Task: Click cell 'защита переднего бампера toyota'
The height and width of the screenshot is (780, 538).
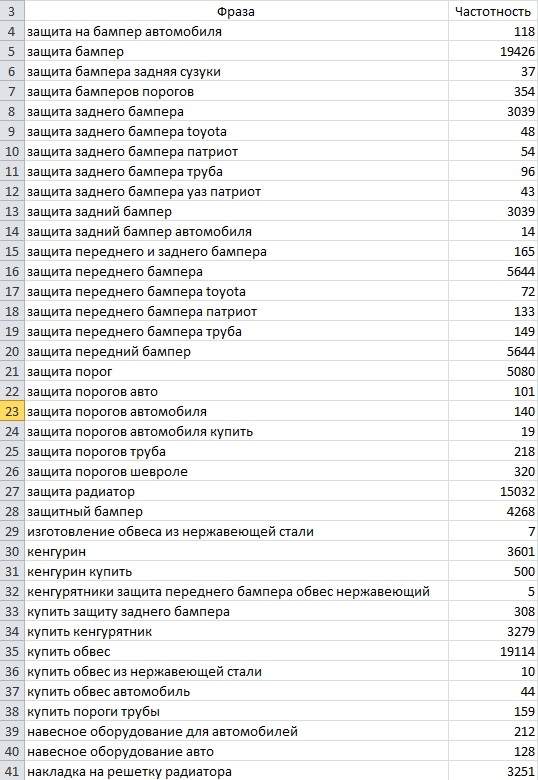Action: point(236,292)
